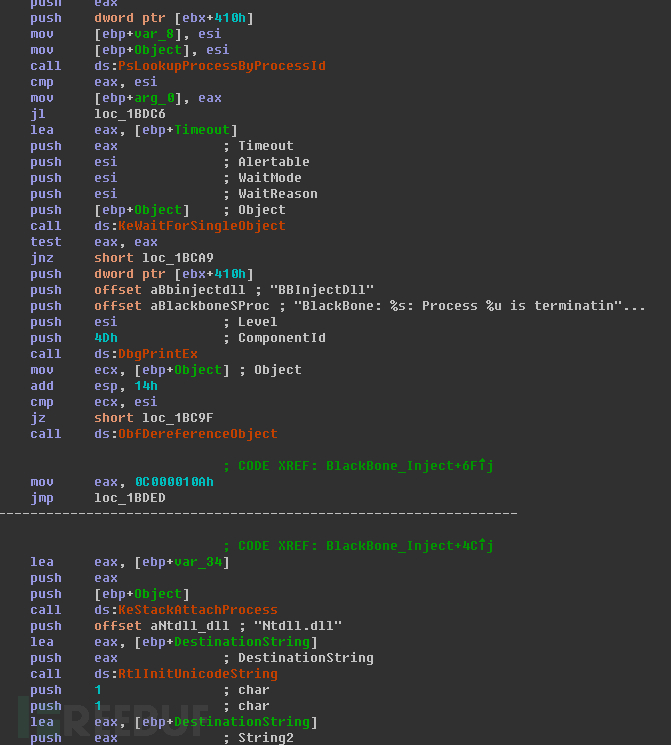Click the '; Timeout' comment
This screenshot has width=671, height=745.
pyautogui.click(x=259, y=146)
